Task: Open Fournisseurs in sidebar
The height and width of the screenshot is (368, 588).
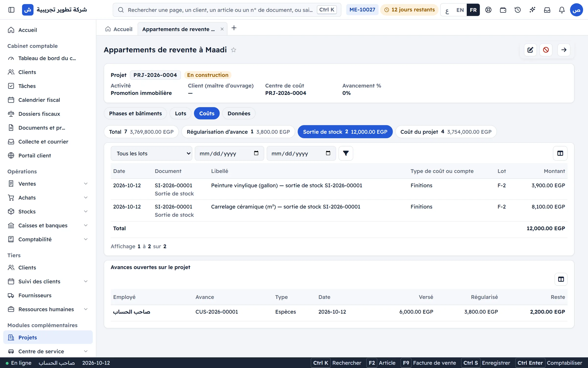Action: coord(48,295)
